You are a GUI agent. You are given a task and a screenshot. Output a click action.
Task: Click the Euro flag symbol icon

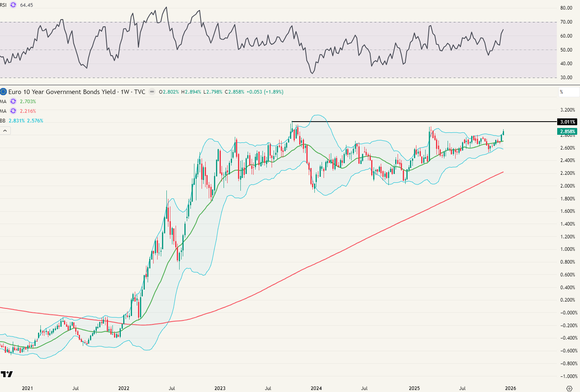point(4,92)
